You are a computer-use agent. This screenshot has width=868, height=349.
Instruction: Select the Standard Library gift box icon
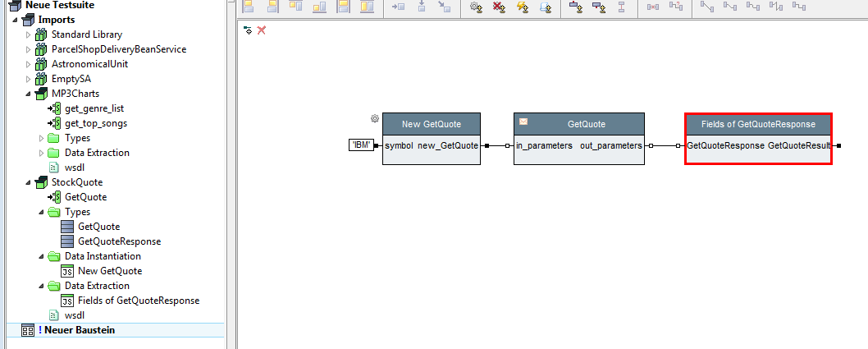click(42, 34)
